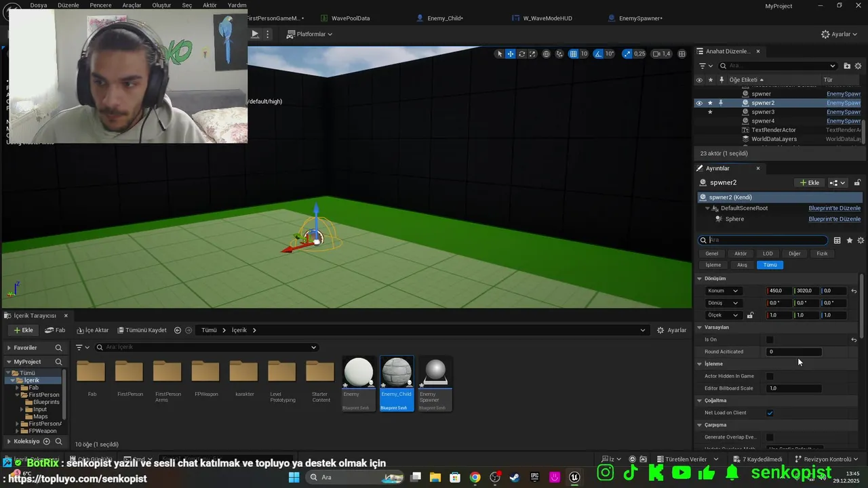Switch to the Enemy_Child tab

(445, 18)
